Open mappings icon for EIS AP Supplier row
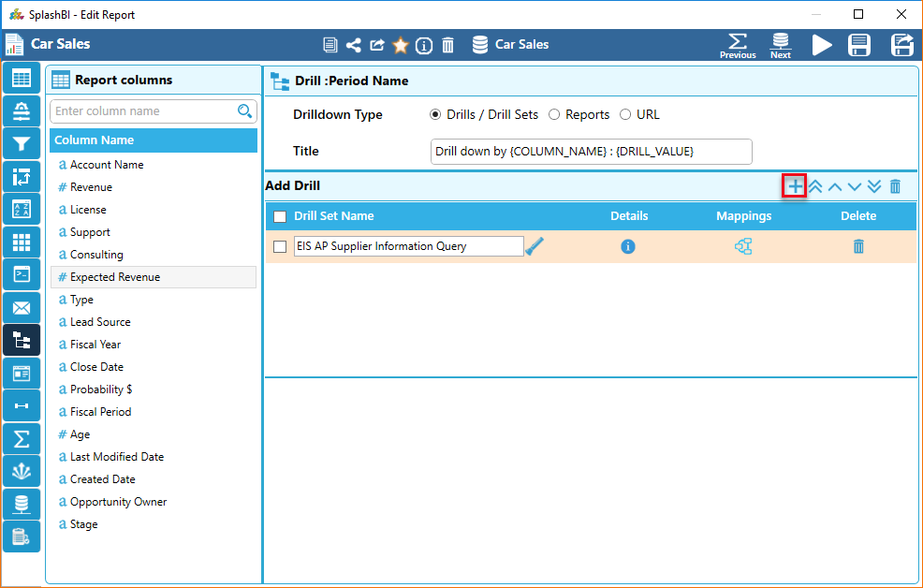 [x=743, y=246]
